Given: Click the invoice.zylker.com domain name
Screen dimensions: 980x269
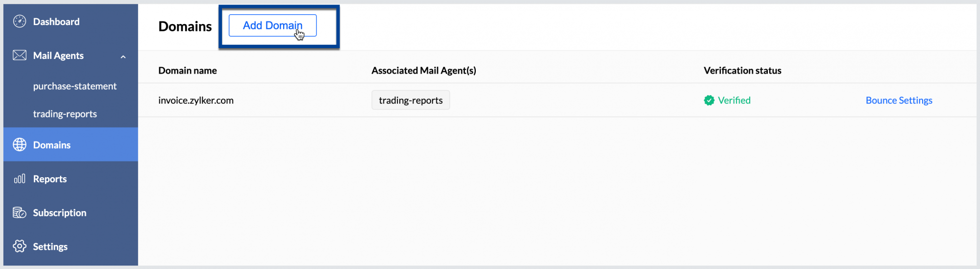Looking at the screenshot, I should coord(196,101).
